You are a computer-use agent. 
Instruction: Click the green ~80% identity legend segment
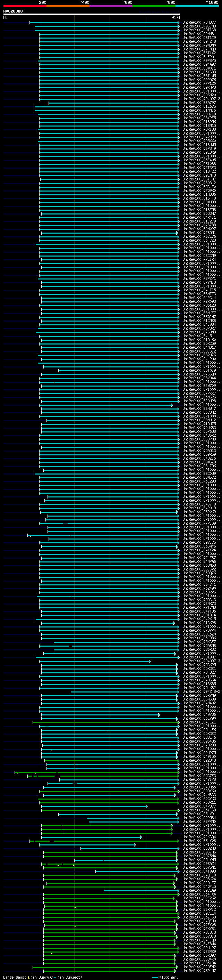[154, 6]
